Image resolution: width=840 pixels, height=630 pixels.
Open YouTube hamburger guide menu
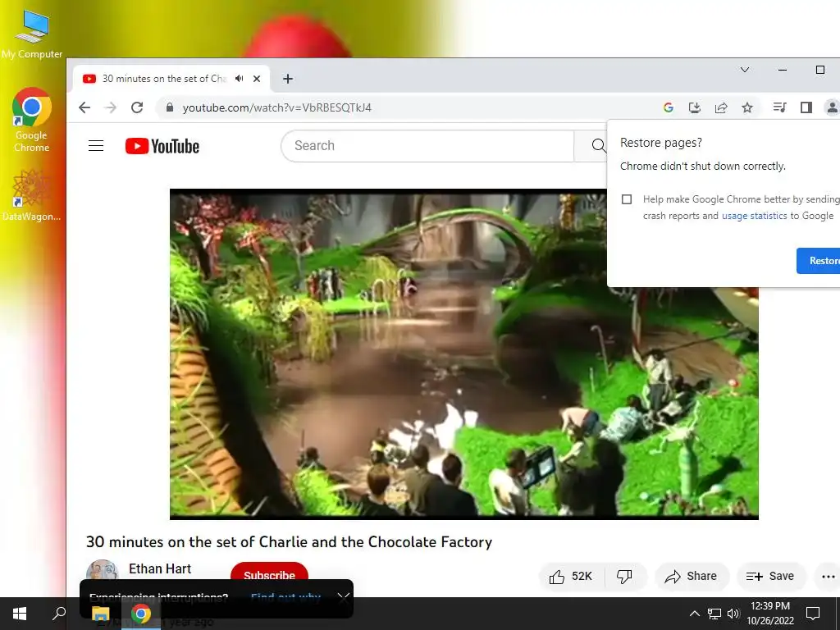(96, 146)
